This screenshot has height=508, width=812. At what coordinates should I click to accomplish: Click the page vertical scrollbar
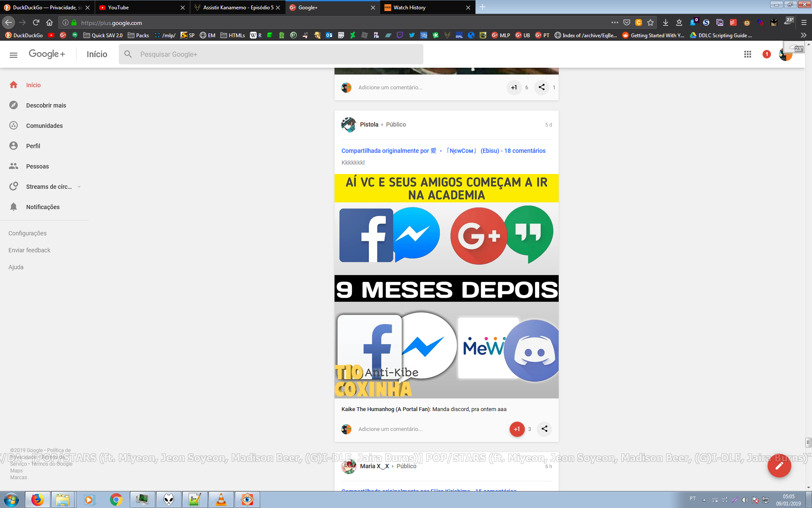(809, 443)
